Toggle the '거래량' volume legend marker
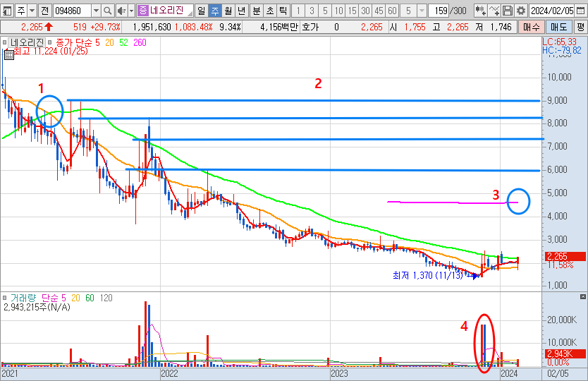588x381 pixels. click(4, 298)
